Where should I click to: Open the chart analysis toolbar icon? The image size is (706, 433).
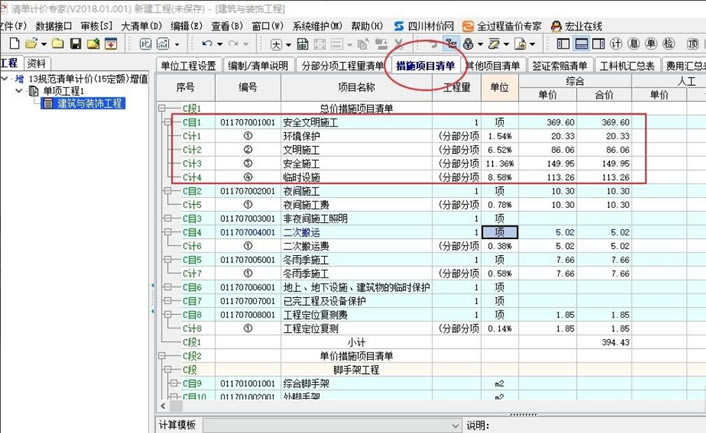163,44
